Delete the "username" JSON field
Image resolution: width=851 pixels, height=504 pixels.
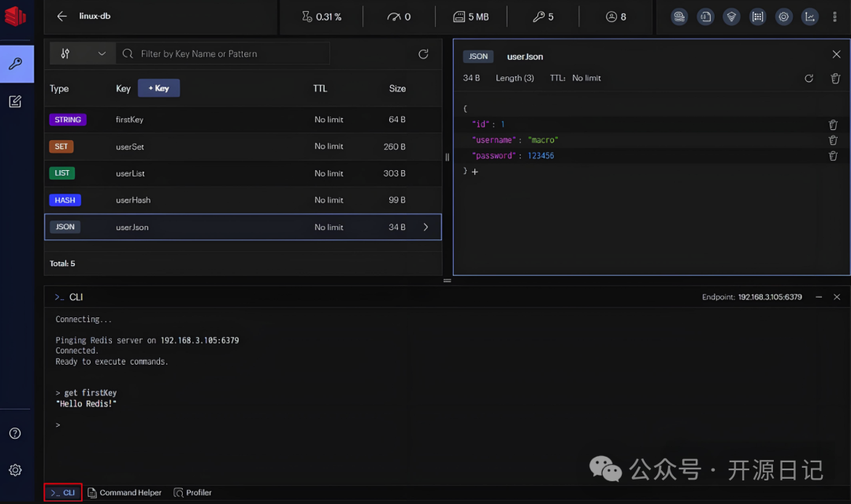click(x=833, y=140)
